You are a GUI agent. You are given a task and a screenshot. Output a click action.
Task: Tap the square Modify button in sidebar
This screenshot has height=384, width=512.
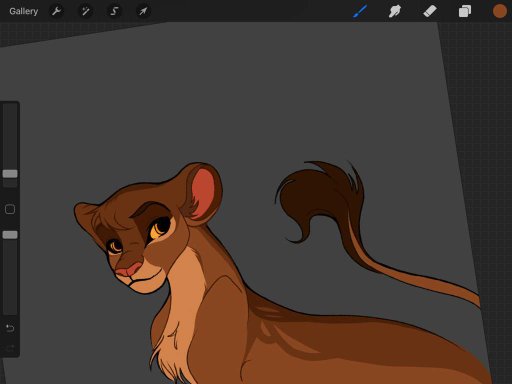click(x=10, y=209)
